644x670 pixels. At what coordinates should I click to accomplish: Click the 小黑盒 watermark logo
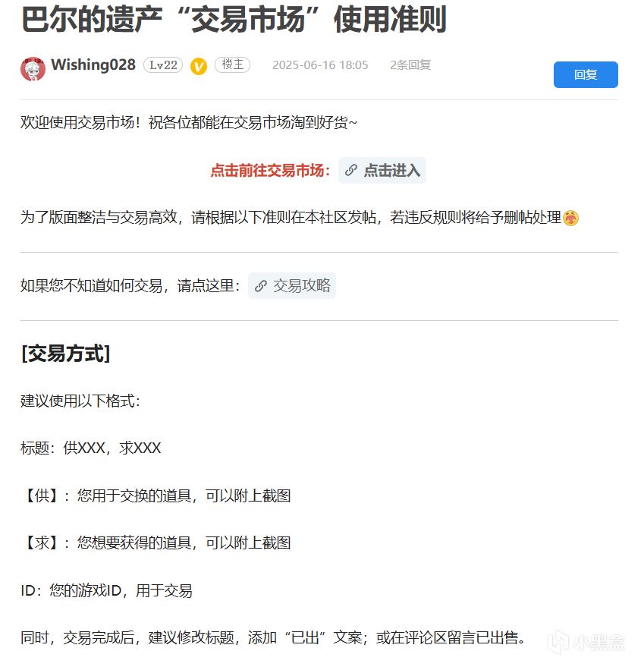[587, 642]
